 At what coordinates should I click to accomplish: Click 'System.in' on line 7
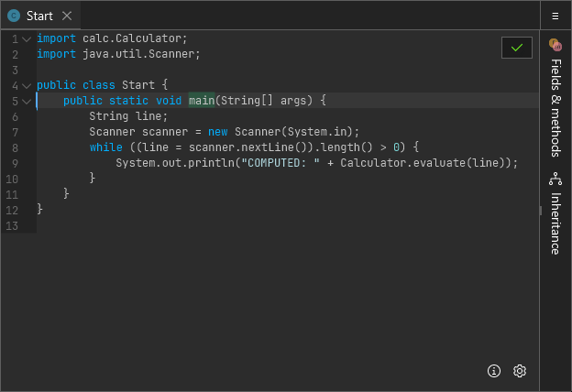point(317,132)
